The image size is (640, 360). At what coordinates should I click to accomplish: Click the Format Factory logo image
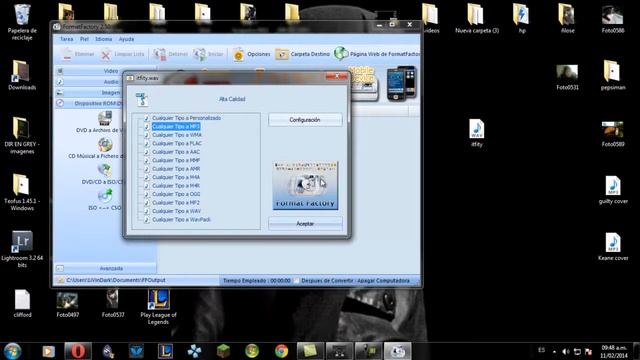pyautogui.click(x=305, y=186)
